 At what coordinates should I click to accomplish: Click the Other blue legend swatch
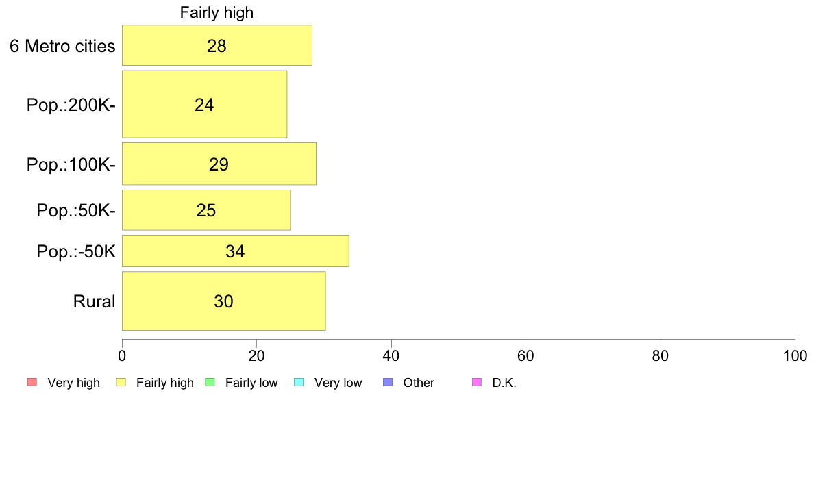(x=388, y=383)
